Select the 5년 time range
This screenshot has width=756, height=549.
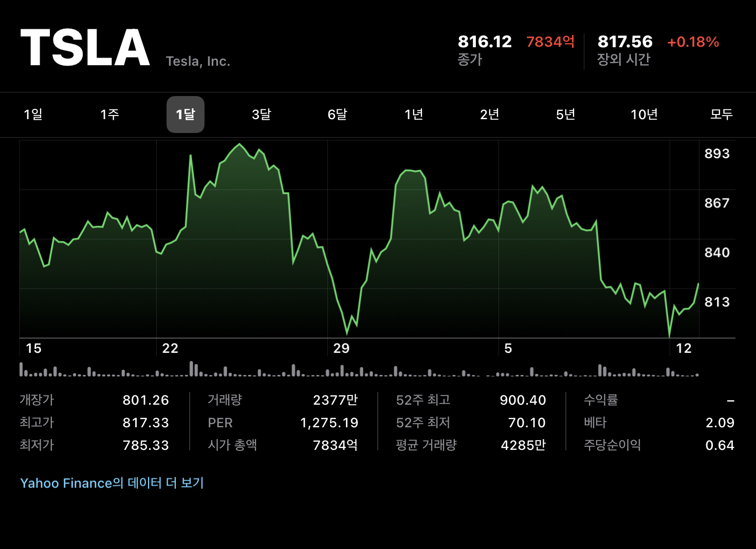click(565, 114)
